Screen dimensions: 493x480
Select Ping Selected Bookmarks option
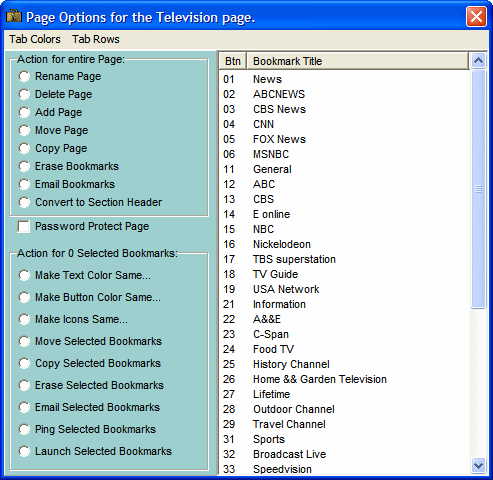click(x=24, y=429)
